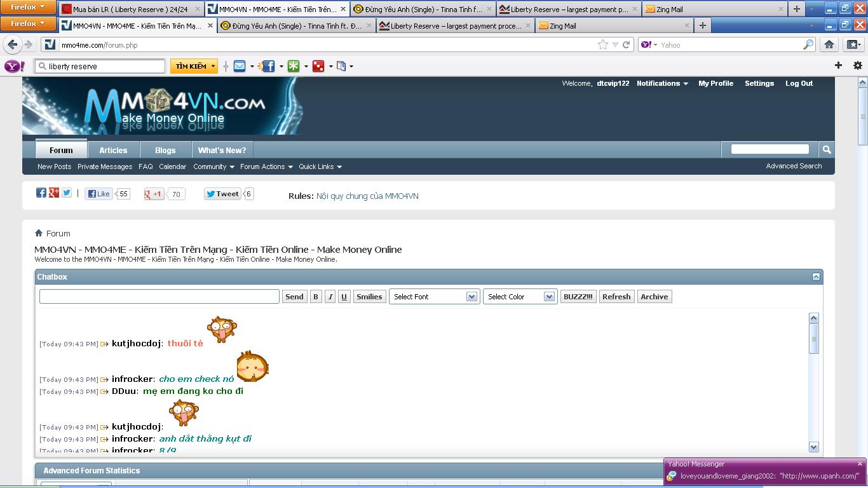
Task: Reload the page using the refresh icon
Action: (x=626, y=44)
